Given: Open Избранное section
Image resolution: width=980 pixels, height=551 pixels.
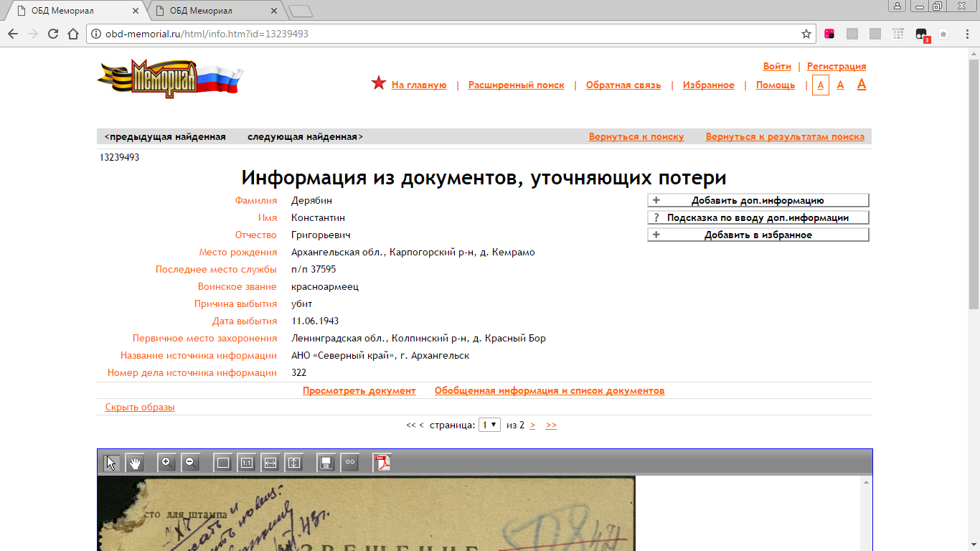Looking at the screenshot, I should tap(709, 85).
